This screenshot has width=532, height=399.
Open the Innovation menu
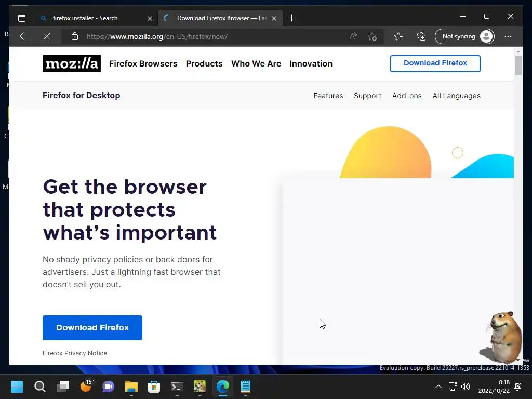pos(311,63)
